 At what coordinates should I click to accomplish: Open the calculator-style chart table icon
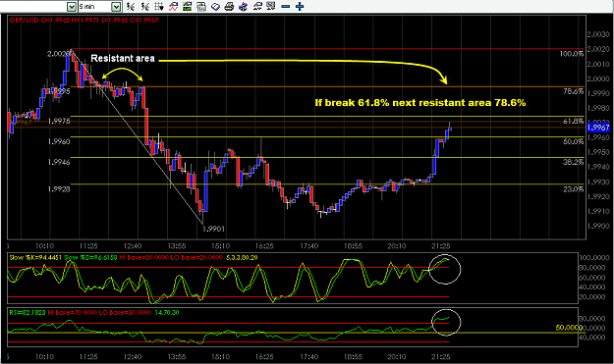click(x=201, y=6)
